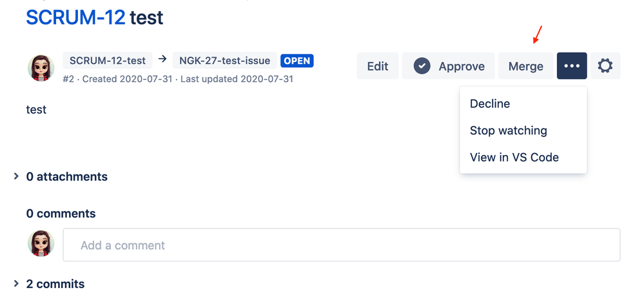Click the arrow icon between branch names
This screenshot has height=306, width=644.
click(x=162, y=59)
